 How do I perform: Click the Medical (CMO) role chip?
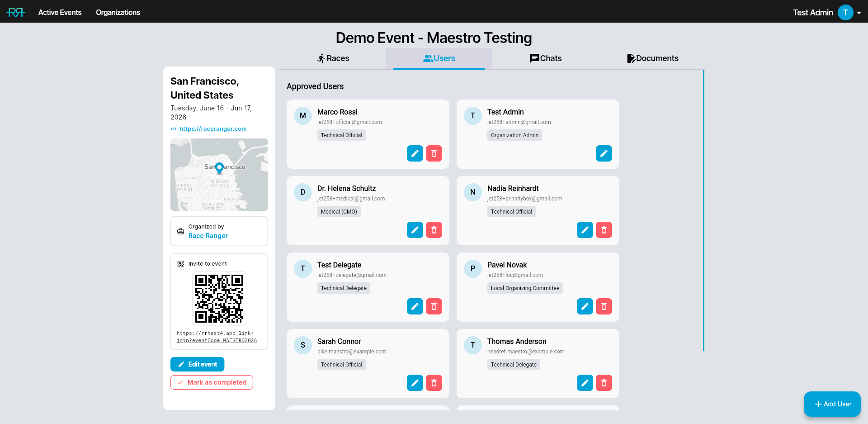[x=339, y=212]
